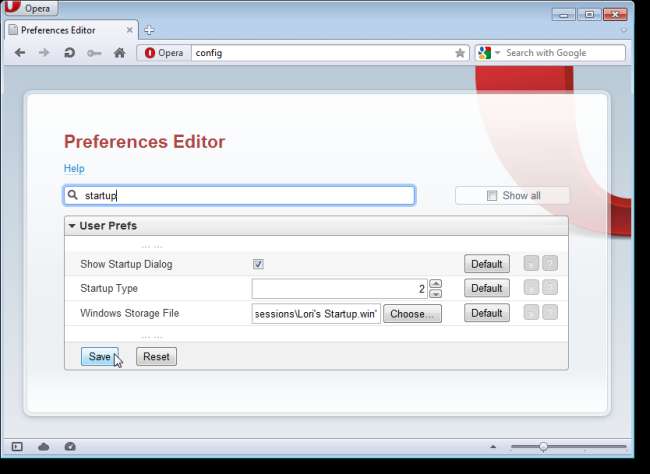Bookmark the page with the star icon
This screenshot has height=474, width=650.
460,53
